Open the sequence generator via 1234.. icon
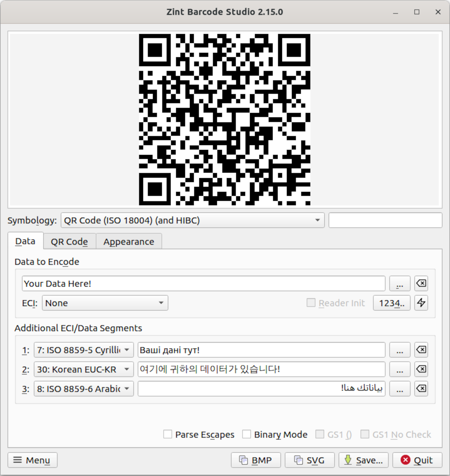Image resolution: width=450 pixels, height=476 pixels. (391, 303)
